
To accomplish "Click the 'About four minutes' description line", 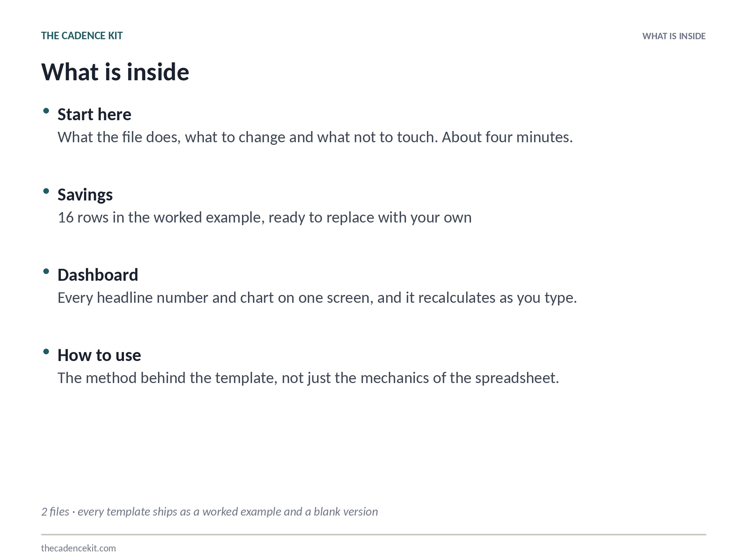I will click(x=315, y=137).
